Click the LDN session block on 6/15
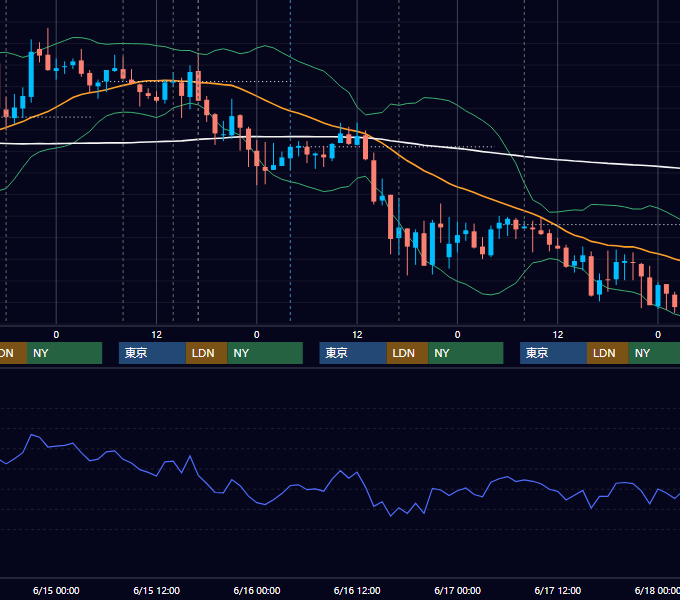680x600 pixels. (x=206, y=353)
